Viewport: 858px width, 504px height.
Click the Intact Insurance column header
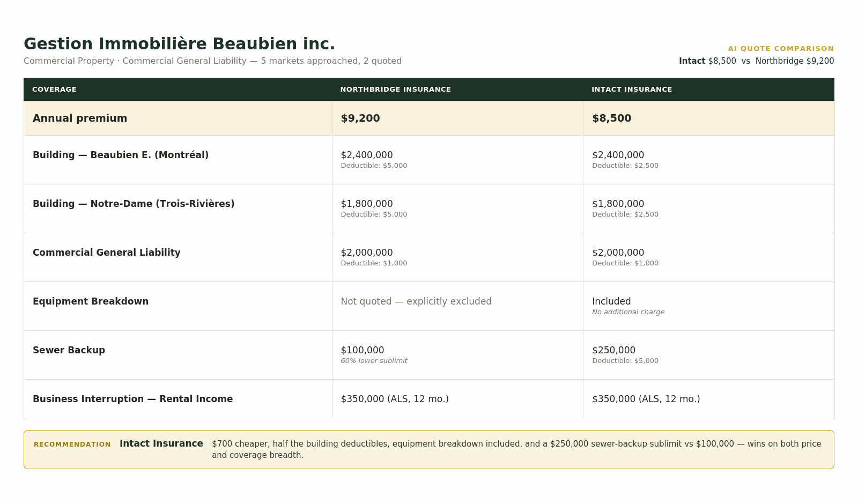click(x=632, y=90)
